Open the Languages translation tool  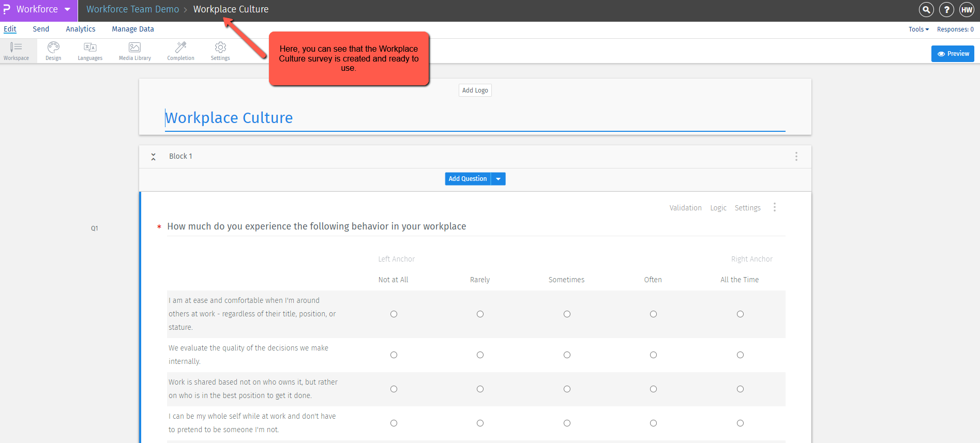(x=90, y=51)
